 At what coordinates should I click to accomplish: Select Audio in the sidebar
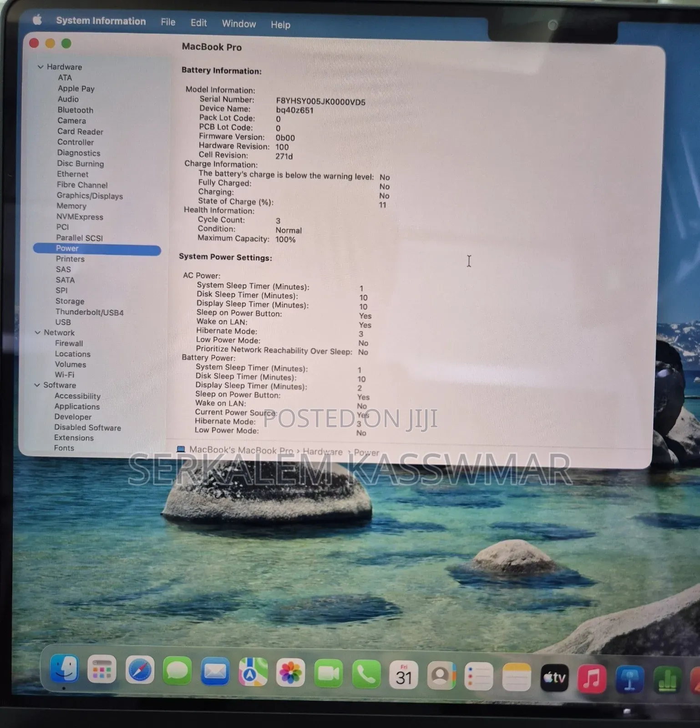[x=68, y=99]
